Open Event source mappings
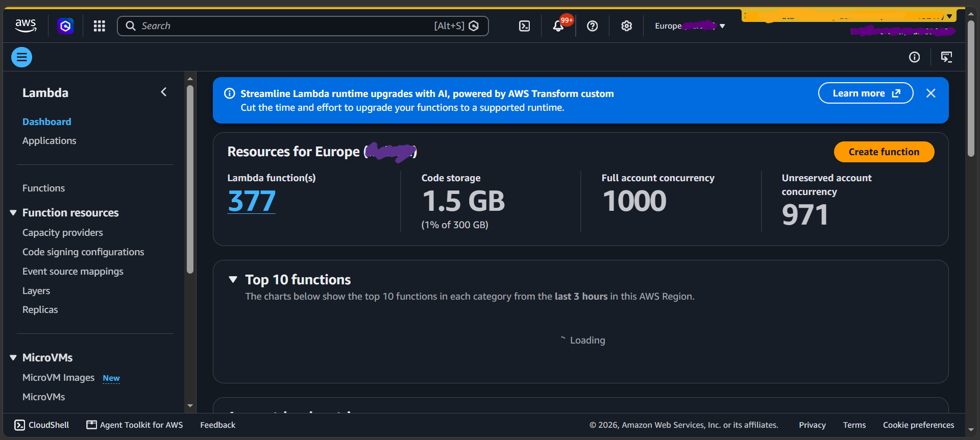The image size is (980, 440). coord(73,271)
